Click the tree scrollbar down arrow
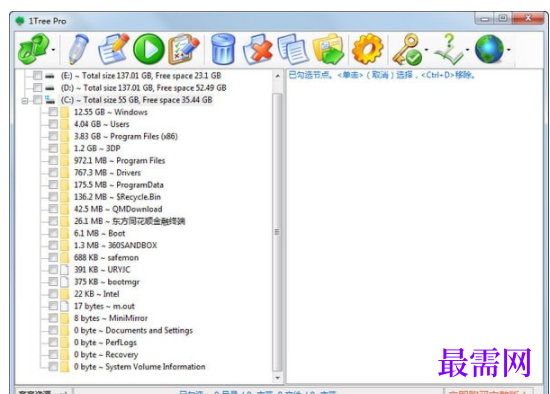 pyautogui.click(x=277, y=378)
